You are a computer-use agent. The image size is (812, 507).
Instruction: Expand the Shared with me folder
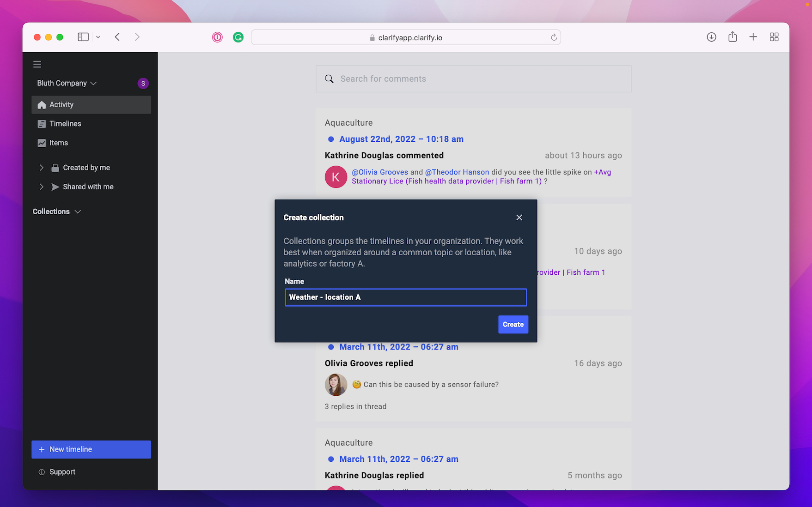coord(42,187)
